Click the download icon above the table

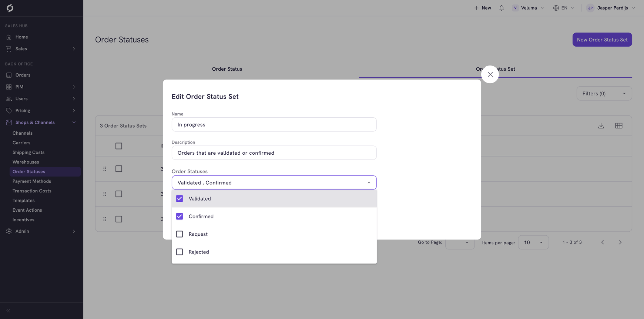[601, 126]
